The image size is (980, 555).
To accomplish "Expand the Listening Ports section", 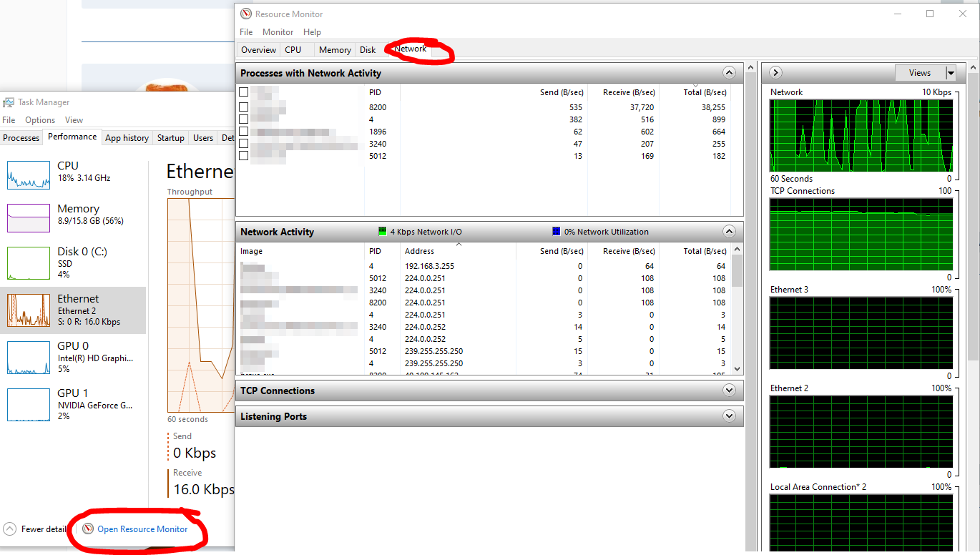I will tap(729, 416).
